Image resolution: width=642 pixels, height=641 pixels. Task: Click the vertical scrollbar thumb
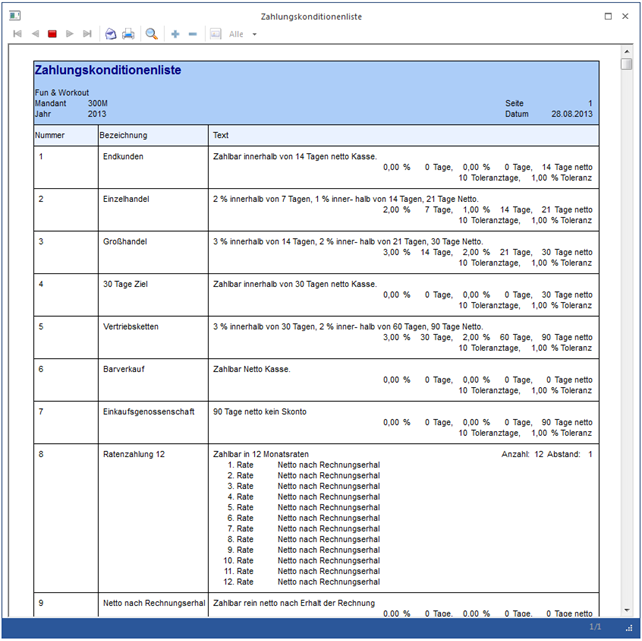coord(626,65)
